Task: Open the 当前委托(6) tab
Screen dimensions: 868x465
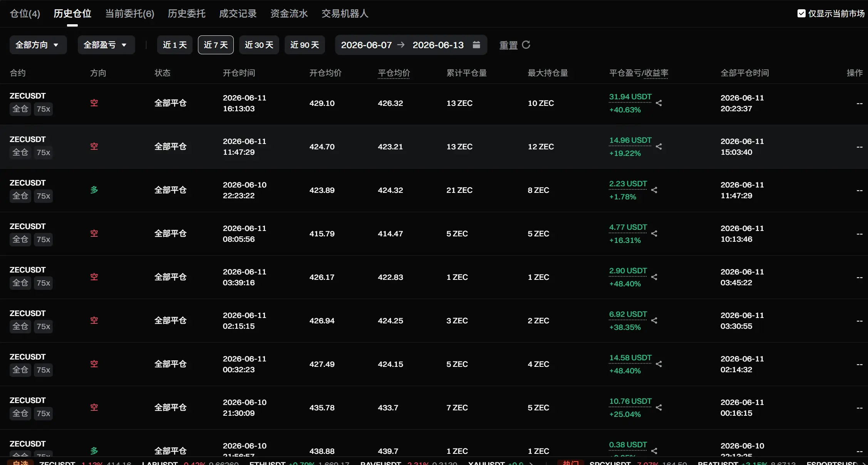Action: (130, 13)
